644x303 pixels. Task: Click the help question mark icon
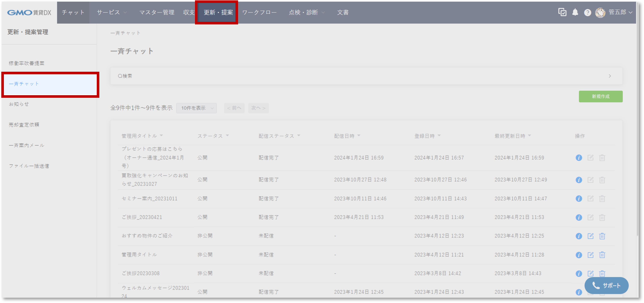[587, 12]
